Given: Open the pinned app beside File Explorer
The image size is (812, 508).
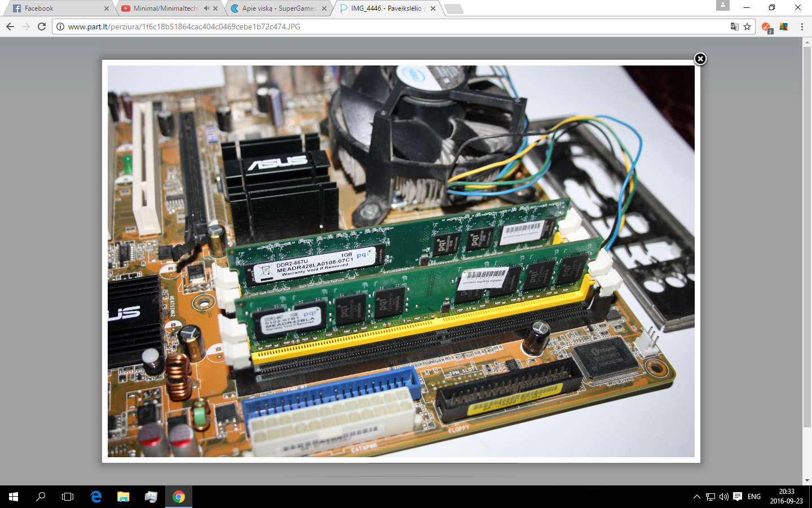Looking at the screenshot, I should (x=151, y=497).
